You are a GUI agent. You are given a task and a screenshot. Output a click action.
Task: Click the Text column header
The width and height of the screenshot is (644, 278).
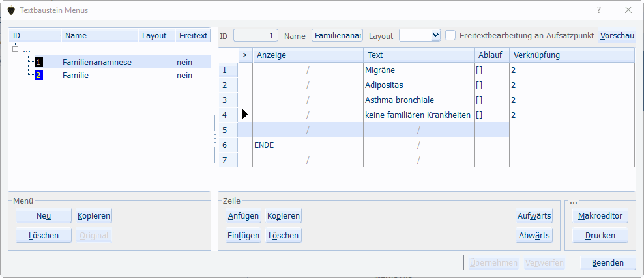pos(419,55)
